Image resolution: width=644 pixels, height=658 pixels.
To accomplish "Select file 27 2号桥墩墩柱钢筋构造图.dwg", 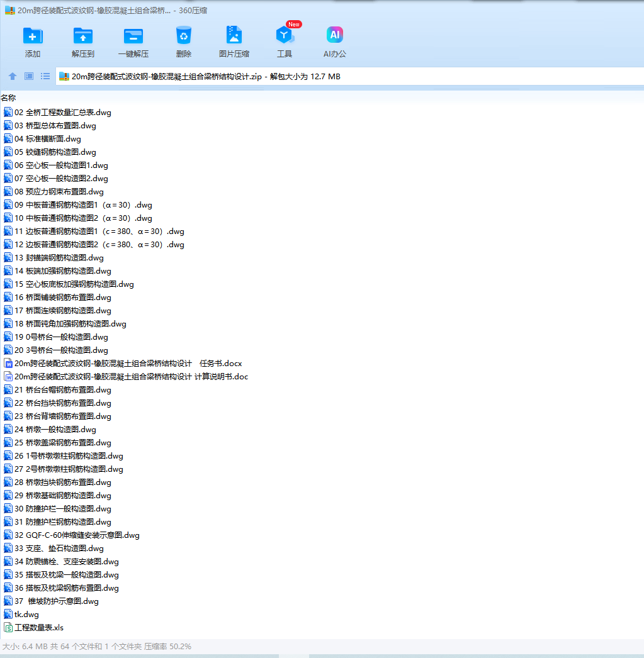I will click(x=64, y=469).
